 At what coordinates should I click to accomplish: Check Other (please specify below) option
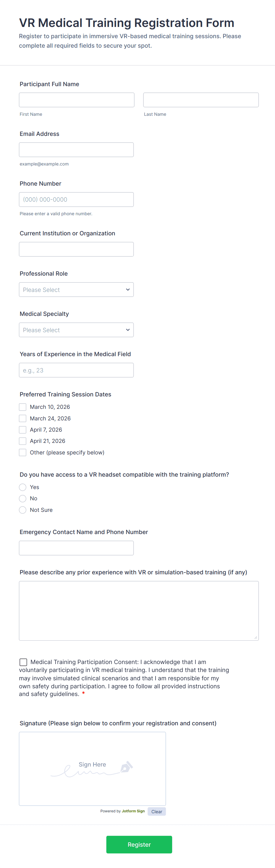click(22, 453)
